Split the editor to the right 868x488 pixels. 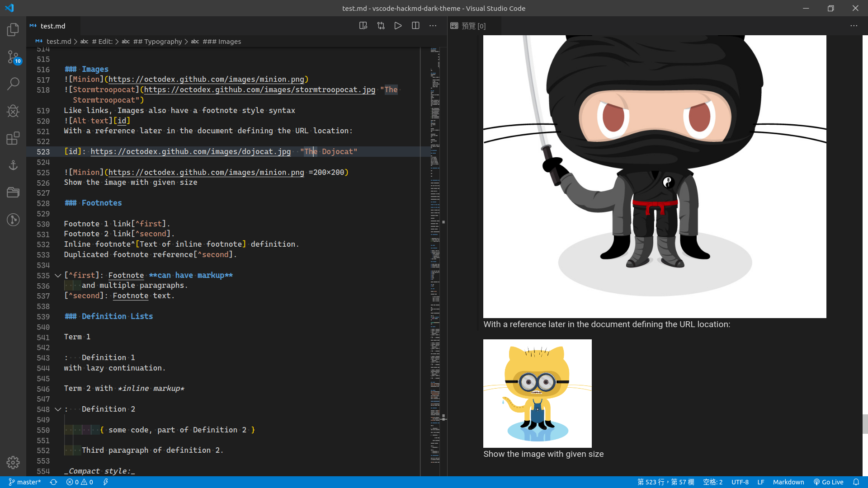(415, 26)
